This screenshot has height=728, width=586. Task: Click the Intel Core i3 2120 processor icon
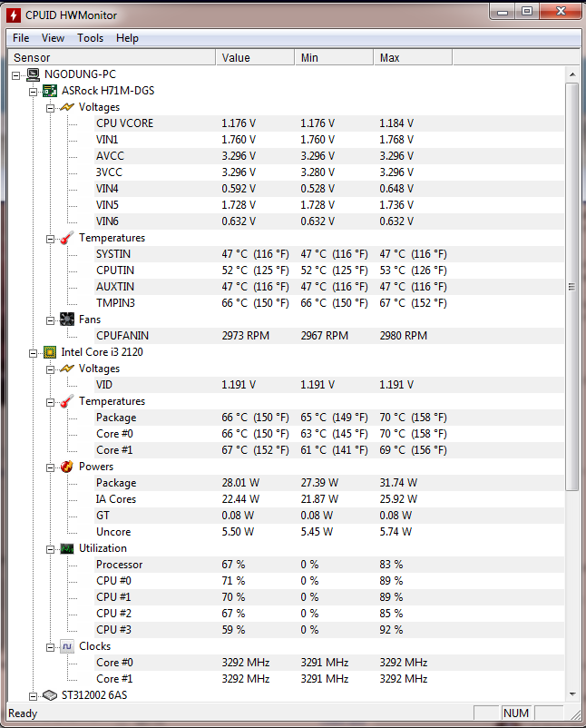click(x=51, y=352)
